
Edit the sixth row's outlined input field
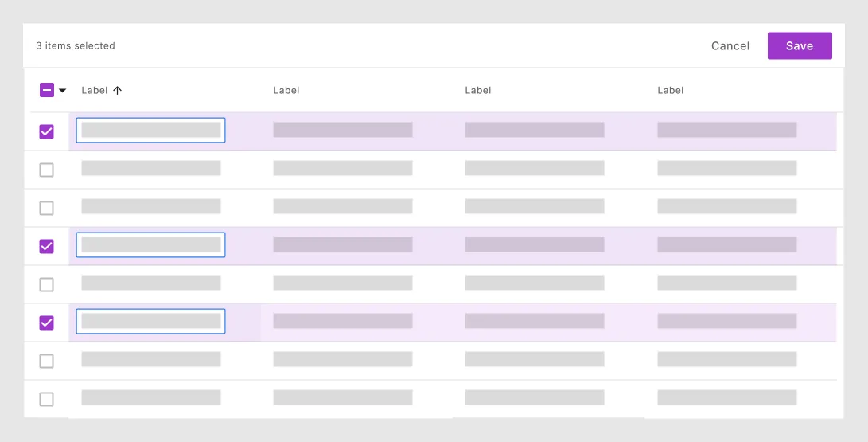150,322
